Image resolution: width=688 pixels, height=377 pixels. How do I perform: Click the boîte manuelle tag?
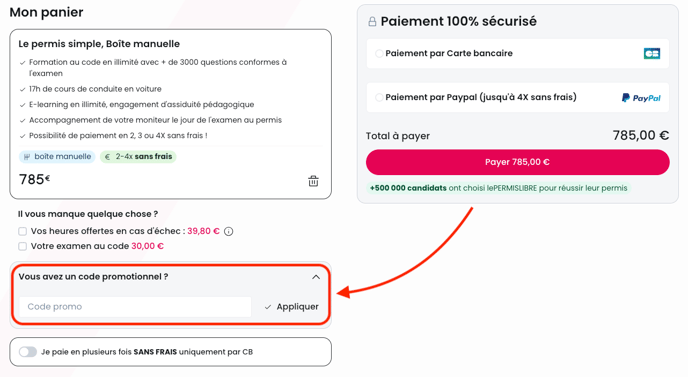[x=57, y=157]
